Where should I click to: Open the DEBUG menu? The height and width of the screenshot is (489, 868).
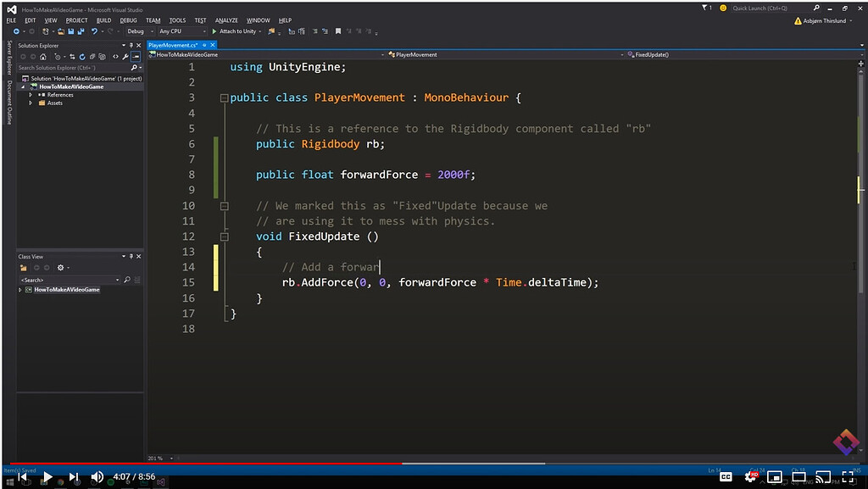[128, 20]
